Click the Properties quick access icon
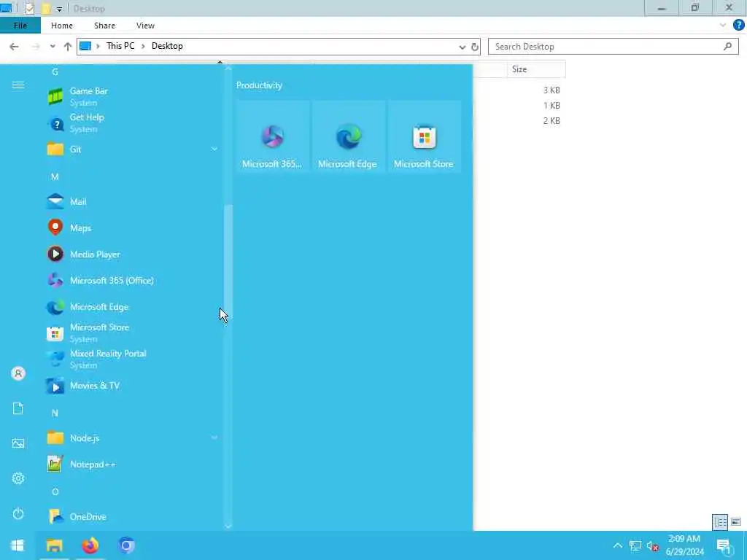This screenshot has width=747, height=560. pyautogui.click(x=29, y=9)
